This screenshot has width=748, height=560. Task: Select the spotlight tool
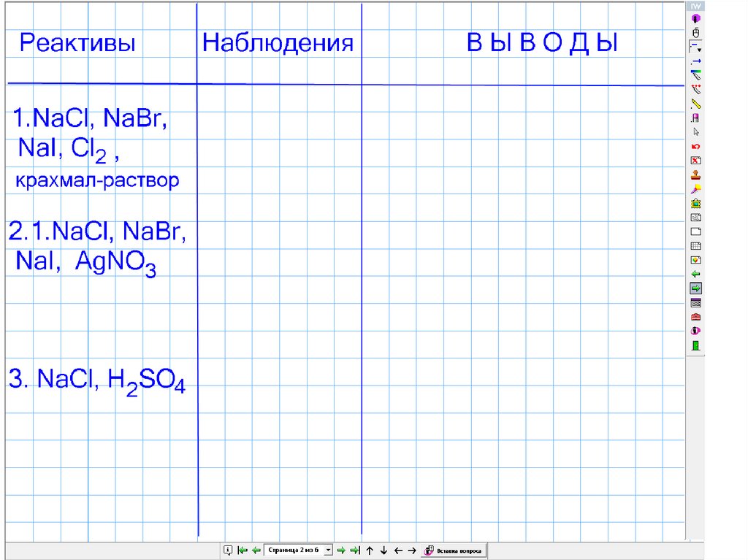coord(695,189)
